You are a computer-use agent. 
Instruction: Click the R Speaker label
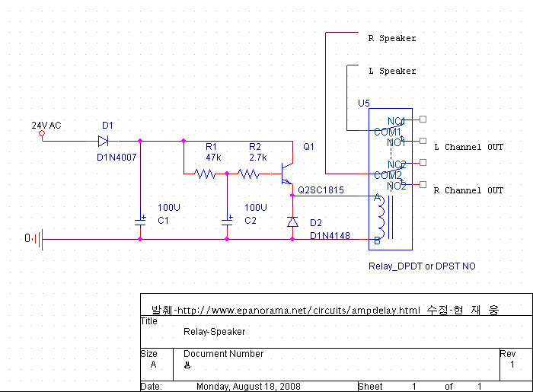pyautogui.click(x=392, y=38)
